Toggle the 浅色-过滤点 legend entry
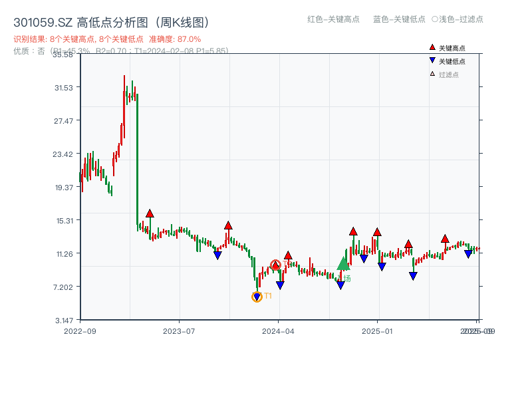 (458, 20)
